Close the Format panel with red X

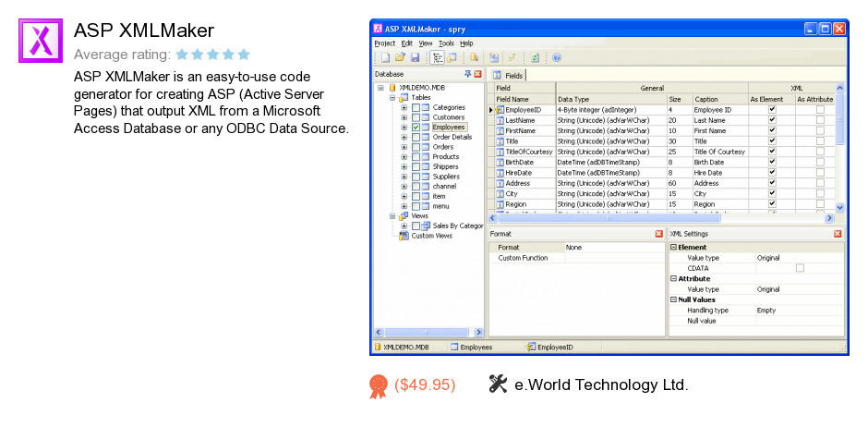click(658, 234)
